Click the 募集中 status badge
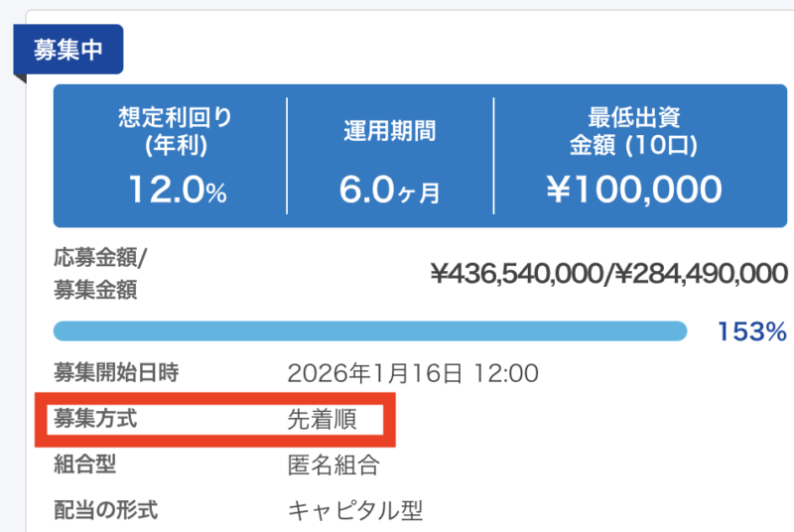 [x=67, y=52]
